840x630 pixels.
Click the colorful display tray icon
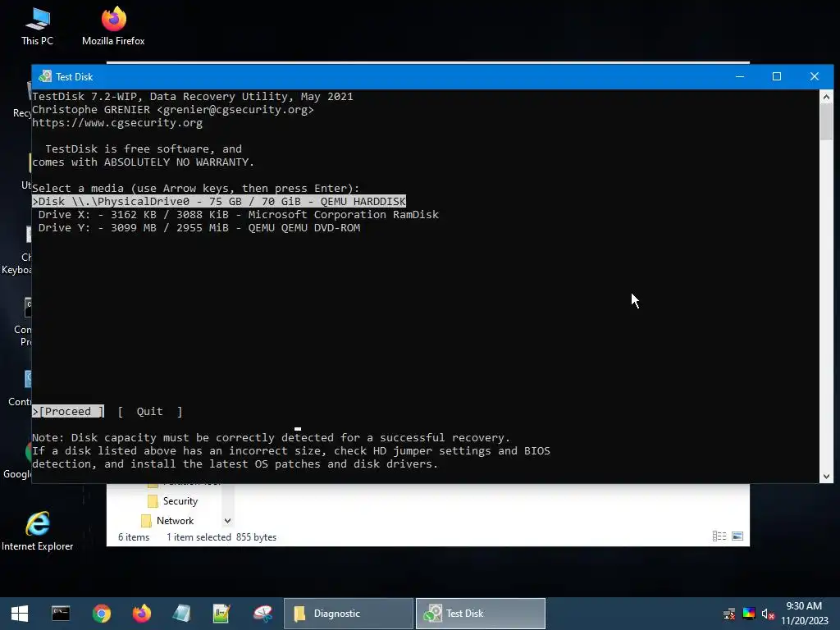pos(748,614)
